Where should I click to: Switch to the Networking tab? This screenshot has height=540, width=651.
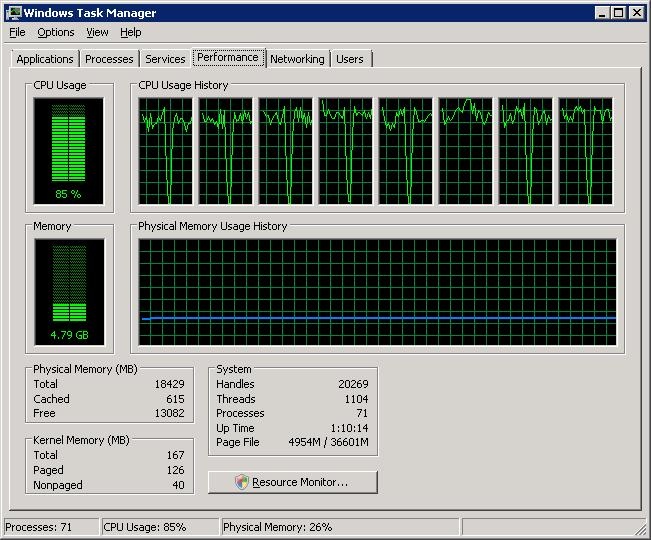point(297,59)
